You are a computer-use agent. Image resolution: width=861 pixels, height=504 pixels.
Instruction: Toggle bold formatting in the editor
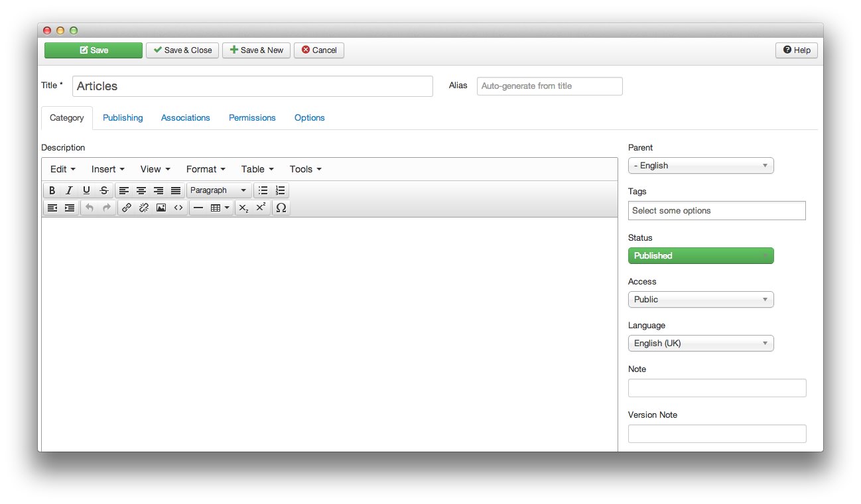tap(52, 190)
